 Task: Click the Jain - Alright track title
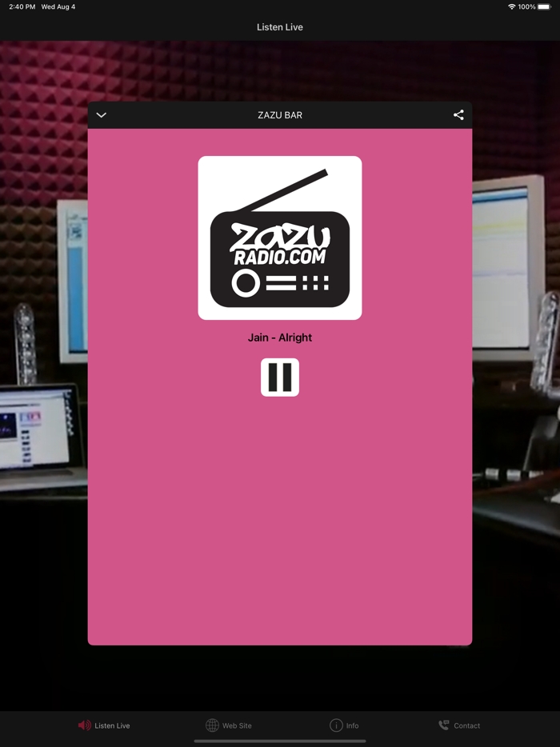click(280, 338)
